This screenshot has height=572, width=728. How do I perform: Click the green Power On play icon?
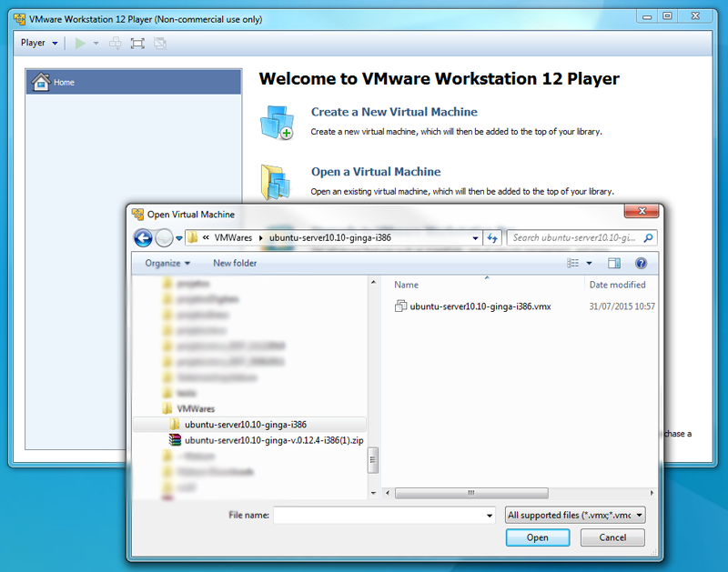tap(80, 43)
